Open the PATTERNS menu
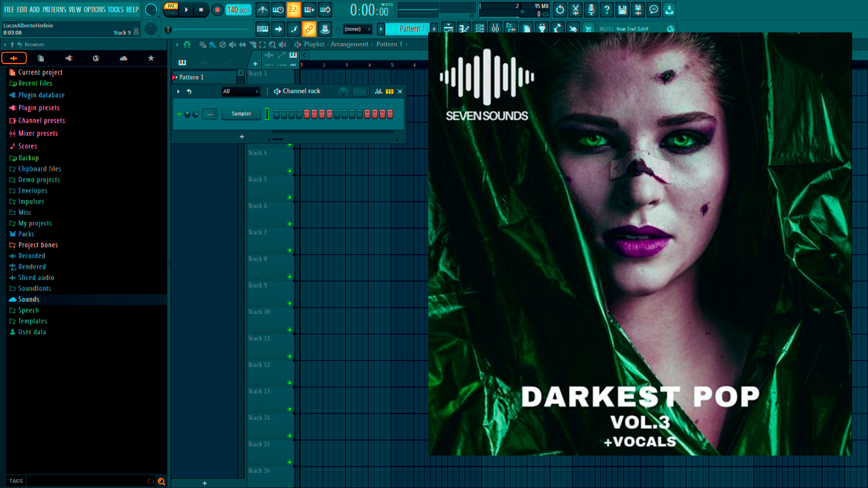Screen dimensions: 868x488 [x=54, y=10]
